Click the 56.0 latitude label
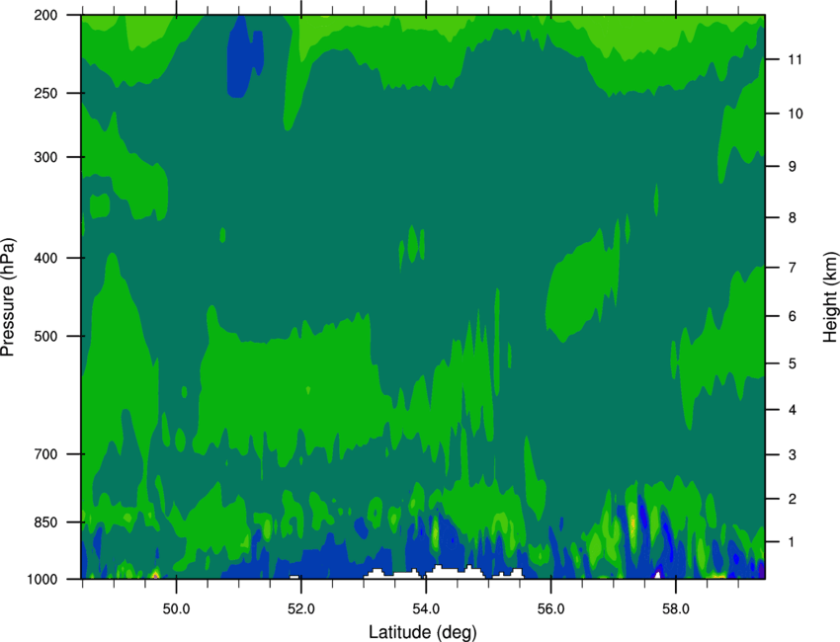 point(551,609)
